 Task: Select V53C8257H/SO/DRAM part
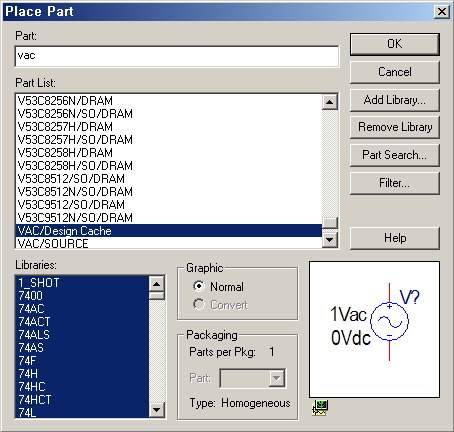169,140
